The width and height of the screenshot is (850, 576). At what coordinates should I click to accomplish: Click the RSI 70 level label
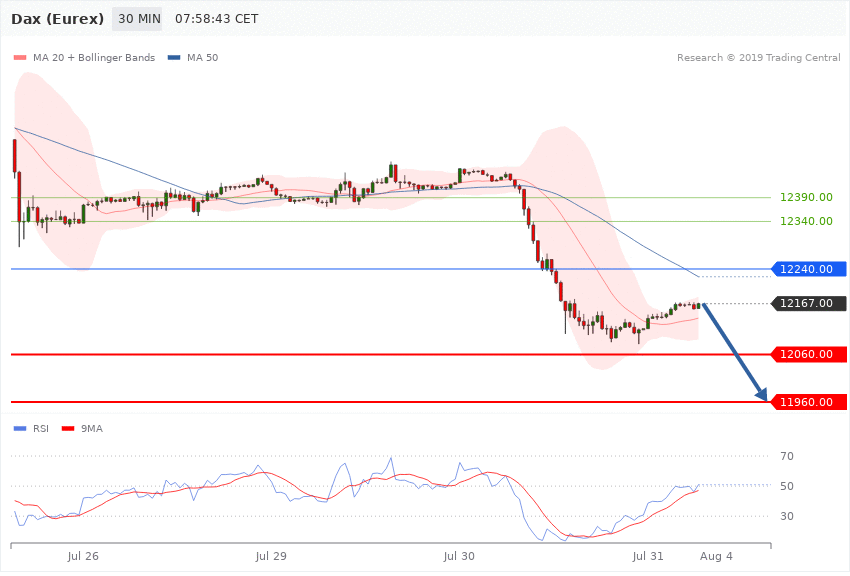click(787, 456)
